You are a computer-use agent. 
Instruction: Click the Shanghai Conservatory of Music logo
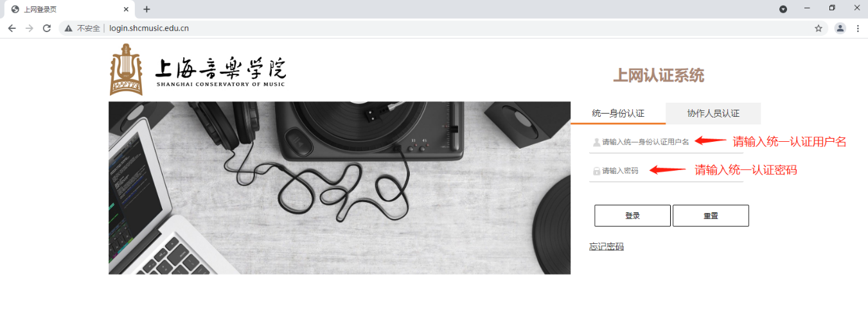pyautogui.click(x=198, y=70)
